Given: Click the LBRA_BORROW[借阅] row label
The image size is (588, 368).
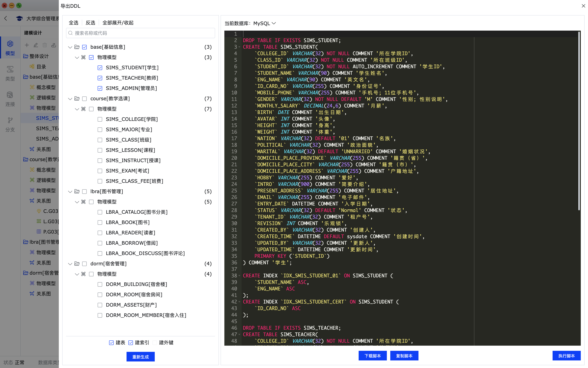Looking at the screenshot, I should (132, 243).
